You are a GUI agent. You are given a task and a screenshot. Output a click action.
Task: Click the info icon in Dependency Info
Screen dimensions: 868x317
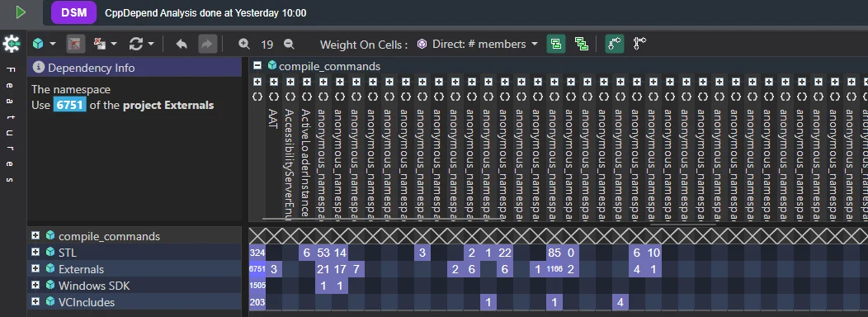(x=38, y=68)
